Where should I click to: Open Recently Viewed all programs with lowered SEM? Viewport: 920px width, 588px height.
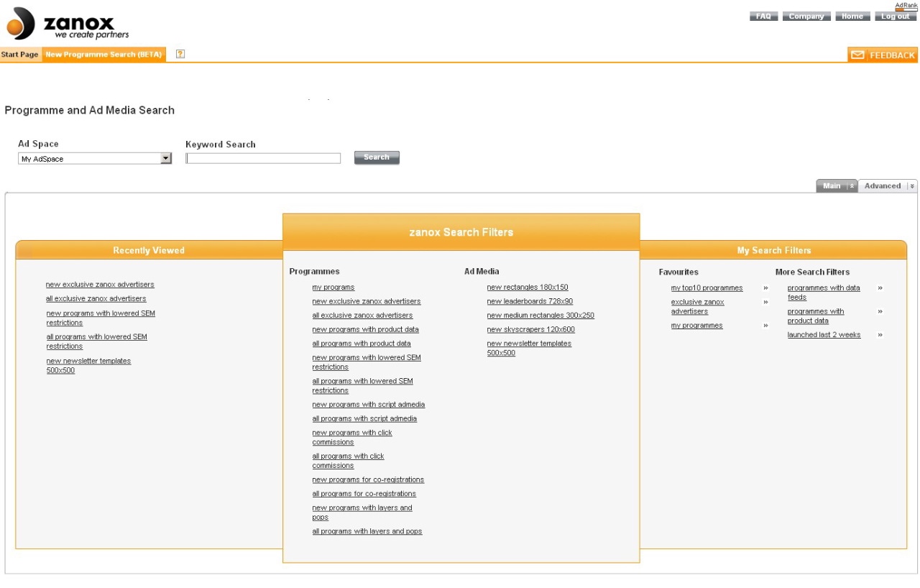pos(96,341)
